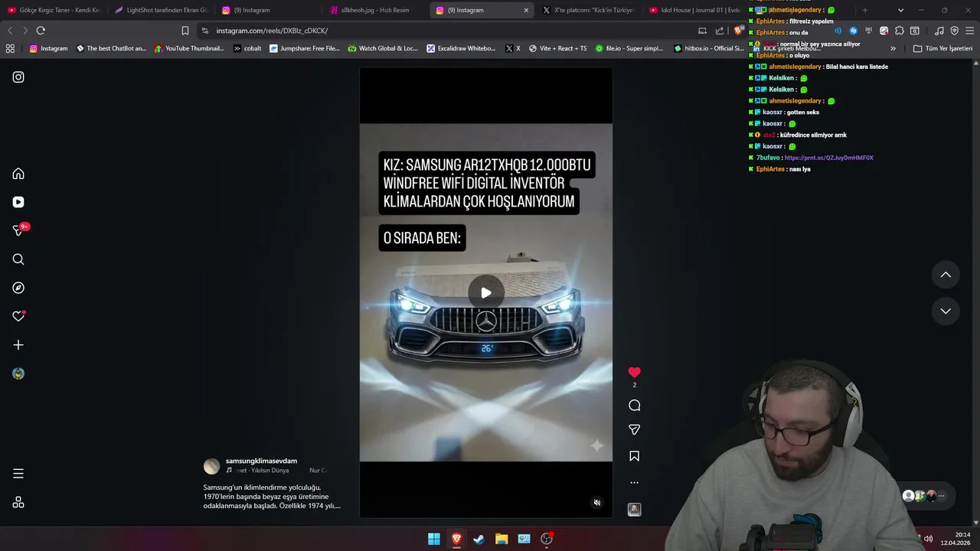Open Instagram direct messages
This screenshot has width=980, height=551.
coord(18,230)
